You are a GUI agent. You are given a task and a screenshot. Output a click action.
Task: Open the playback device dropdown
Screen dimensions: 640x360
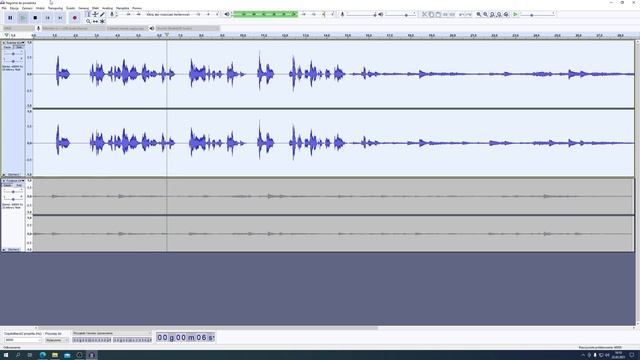pos(188,28)
